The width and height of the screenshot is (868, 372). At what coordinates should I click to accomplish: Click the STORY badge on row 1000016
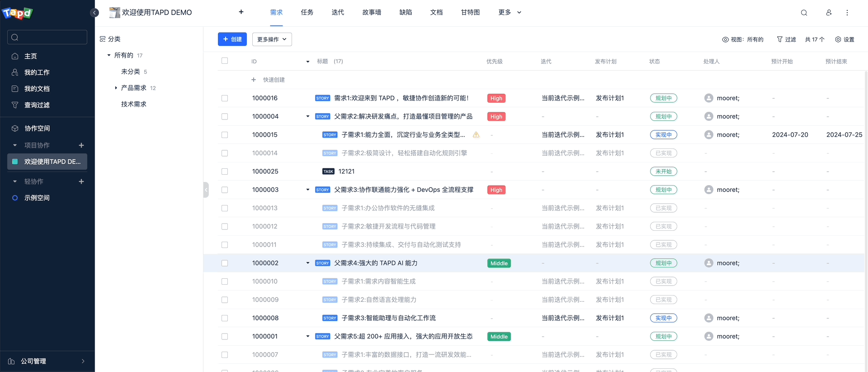pos(322,98)
